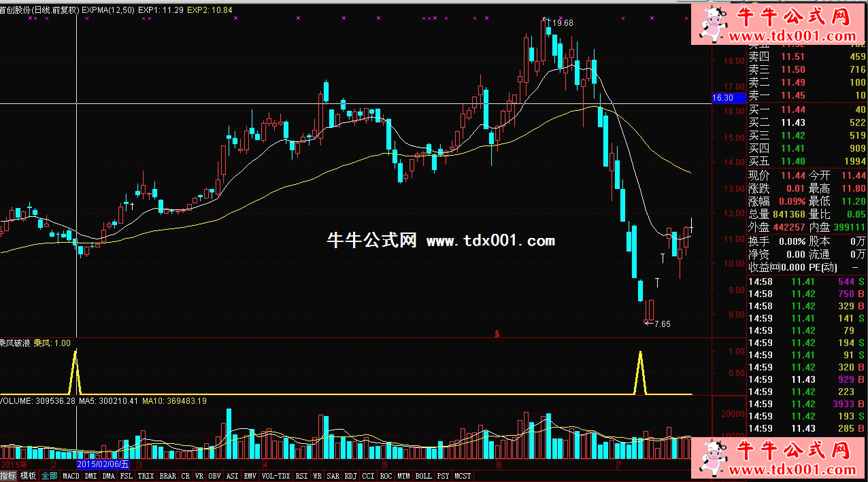Click the 19.68 high price marker
This screenshot has width=868, height=482.
(x=563, y=23)
